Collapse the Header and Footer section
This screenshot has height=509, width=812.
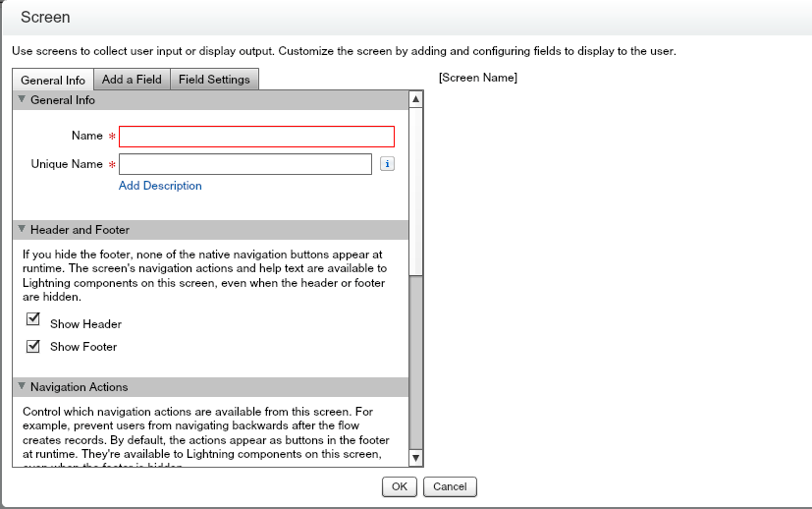pyautogui.click(x=22, y=229)
